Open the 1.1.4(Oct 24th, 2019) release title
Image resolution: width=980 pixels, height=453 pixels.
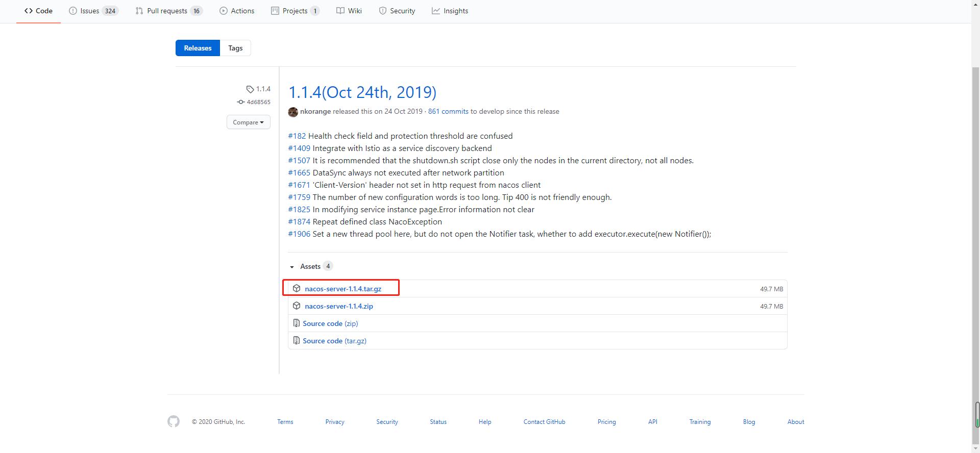[x=362, y=92]
